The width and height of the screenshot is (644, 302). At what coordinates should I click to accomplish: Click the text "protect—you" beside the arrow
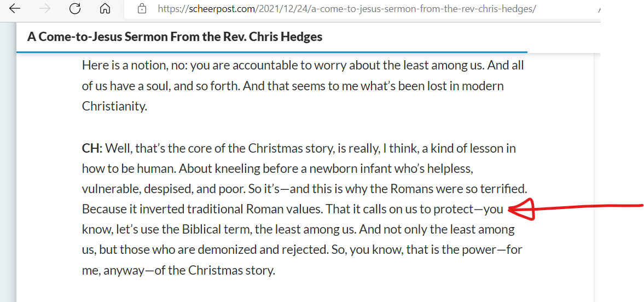point(468,210)
